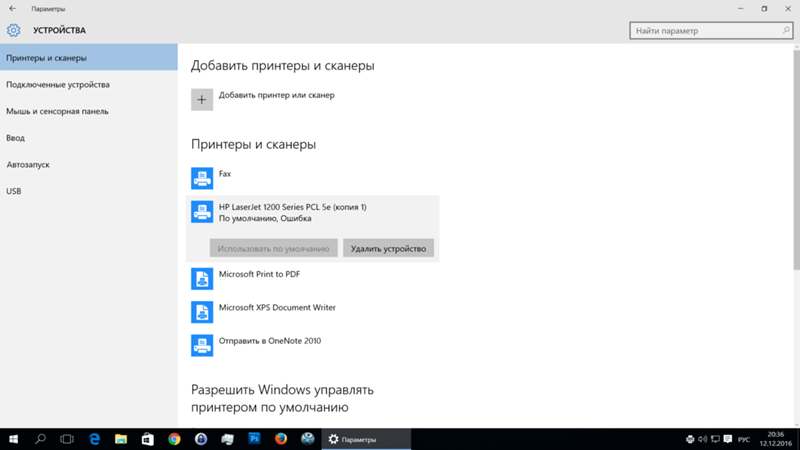Select Отправить в OneNote 2010 entry

click(x=270, y=341)
